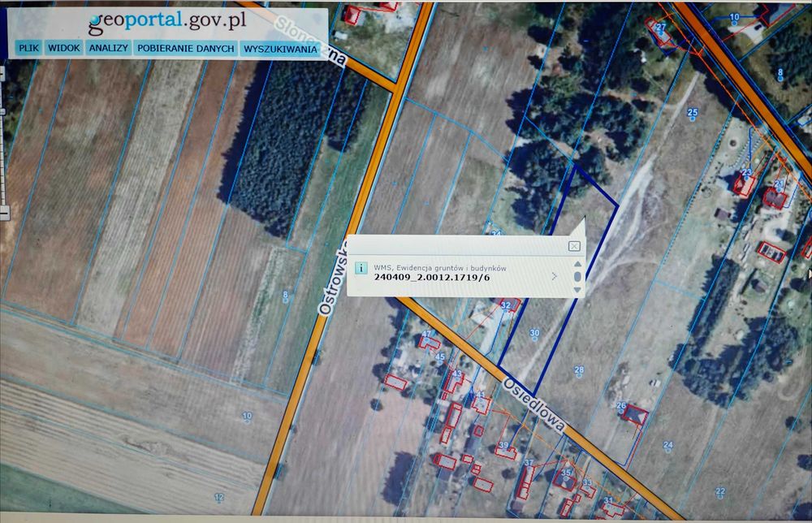
Task: Click the zoom out minus button
Action: tap(4, 212)
